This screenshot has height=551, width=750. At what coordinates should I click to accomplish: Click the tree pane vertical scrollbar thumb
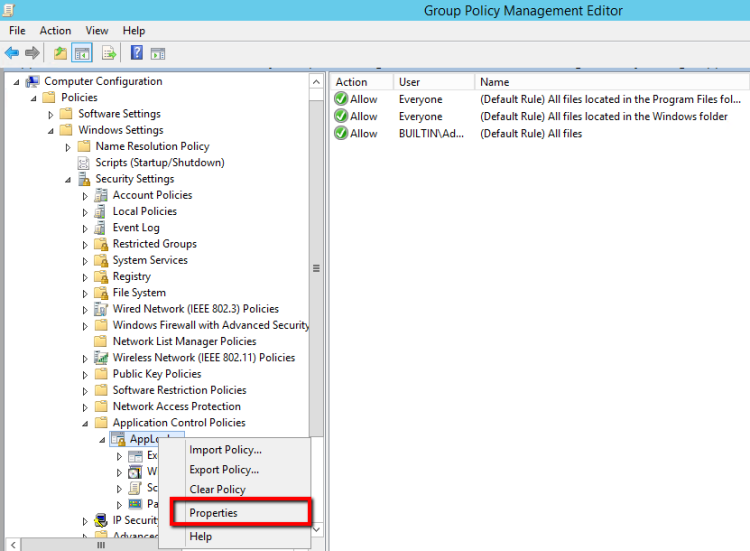317,268
